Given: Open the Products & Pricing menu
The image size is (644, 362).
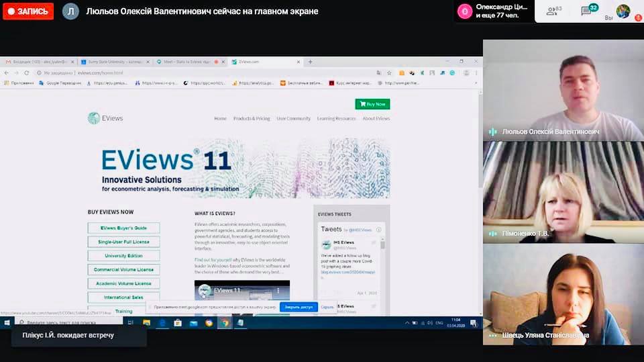Looking at the screenshot, I should (x=252, y=118).
